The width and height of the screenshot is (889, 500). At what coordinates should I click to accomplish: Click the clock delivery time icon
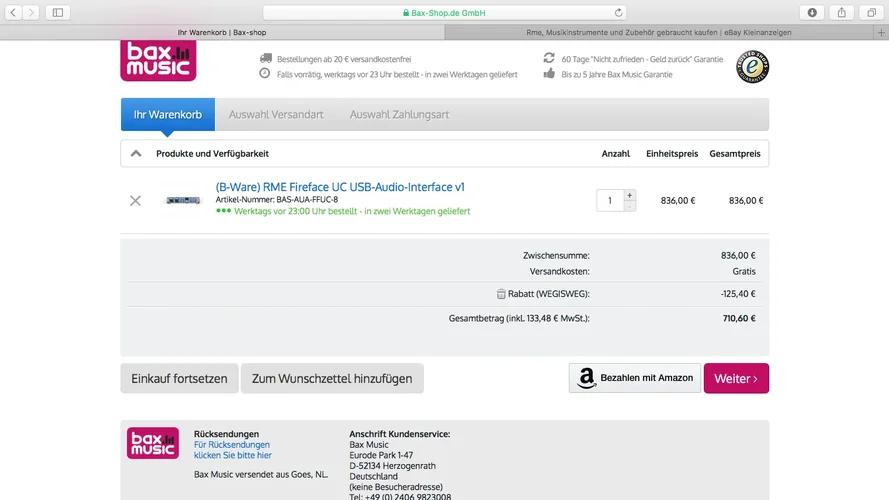pyautogui.click(x=265, y=73)
